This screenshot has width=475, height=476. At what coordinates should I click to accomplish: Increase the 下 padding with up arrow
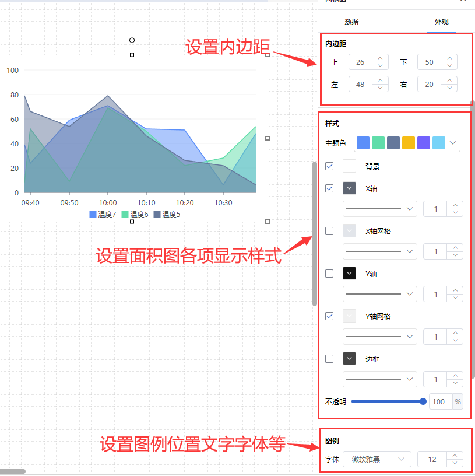click(x=449, y=58)
